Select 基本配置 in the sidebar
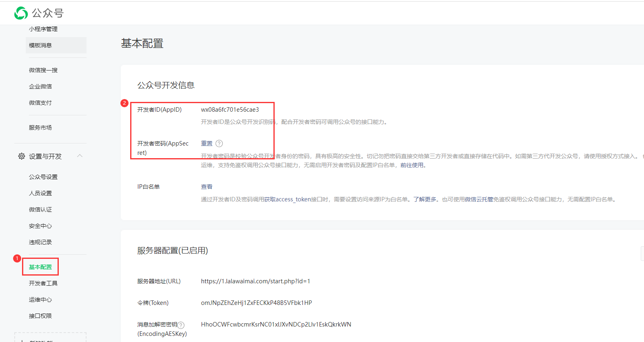This screenshot has height=342, width=644. click(40, 267)
